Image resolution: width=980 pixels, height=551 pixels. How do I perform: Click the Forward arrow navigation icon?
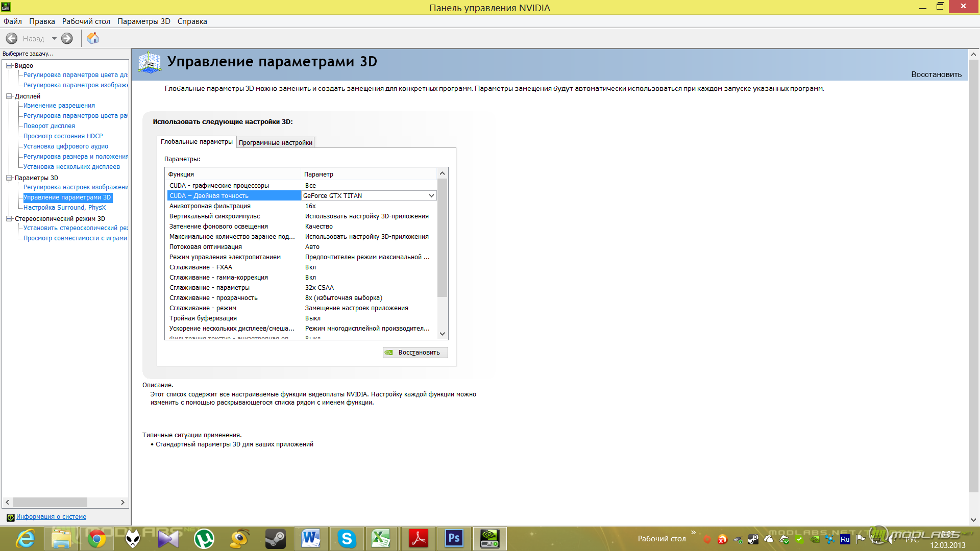67,38
